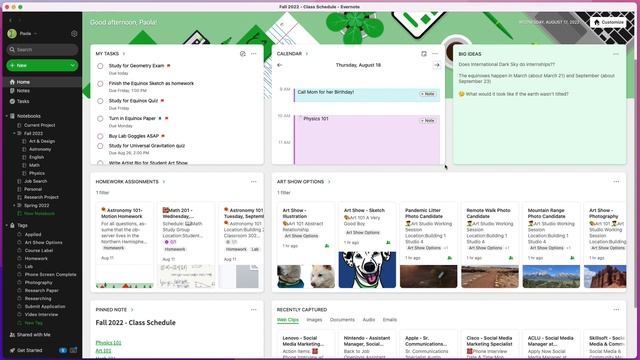This screenshot has width=640, height=360.
Task: Open Pinned Note widget options
Action: [253, 310]
